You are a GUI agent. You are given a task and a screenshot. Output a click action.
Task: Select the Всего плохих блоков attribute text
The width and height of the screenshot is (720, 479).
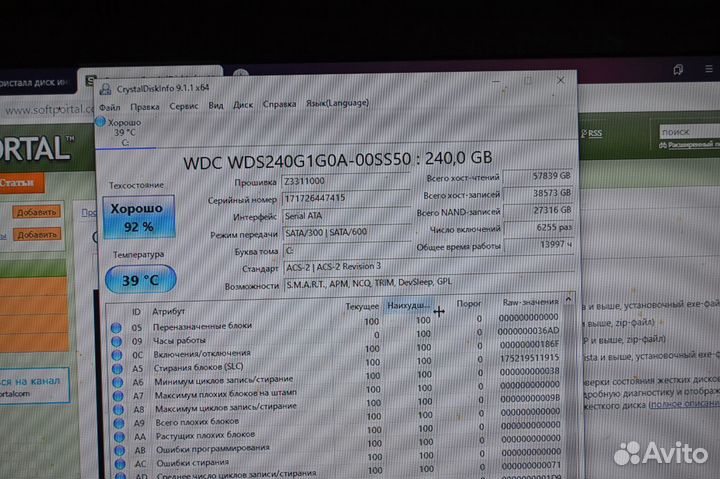(197, 422)
